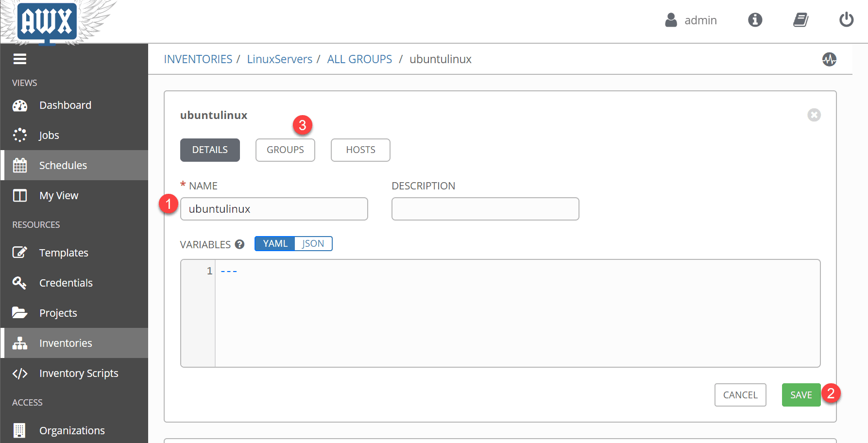This screenshot has height=443, width=868.
Task: Go to Inventories in sidebar
Action: 74,343
